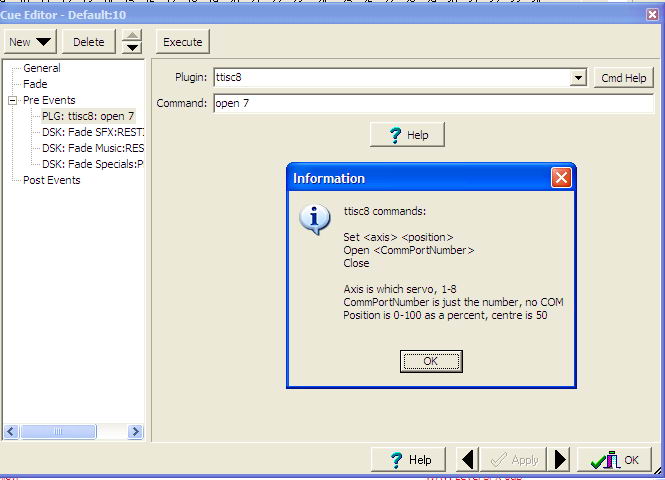Close the Information dialog with X
The width and height of the screenshot is (665, 480).
[561, 178]
